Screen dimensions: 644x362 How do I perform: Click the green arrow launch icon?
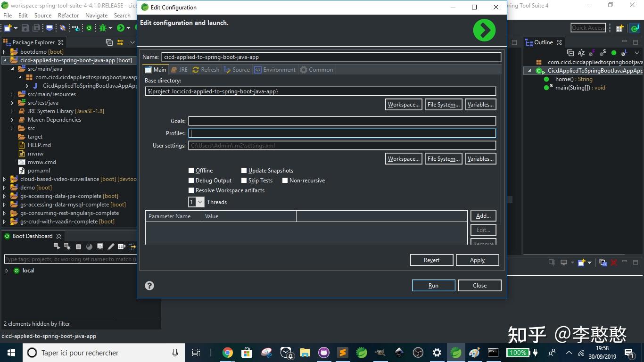pos(484,30)
